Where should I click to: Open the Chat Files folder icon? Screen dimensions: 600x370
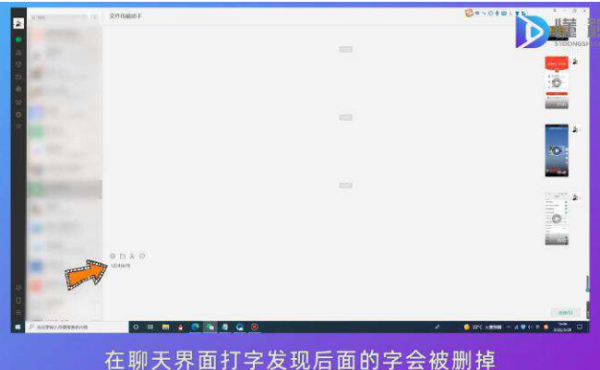pyautogui.click(x=18, y=77)
